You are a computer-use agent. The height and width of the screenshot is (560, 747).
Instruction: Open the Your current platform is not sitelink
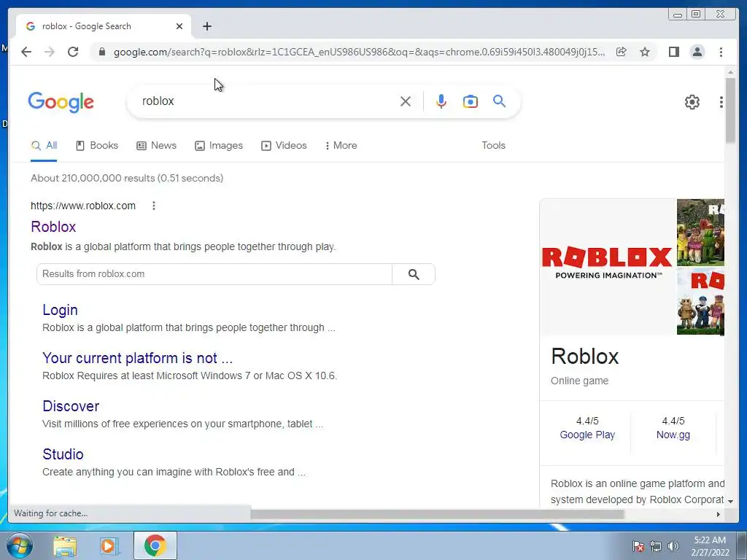tap(138, 358)
